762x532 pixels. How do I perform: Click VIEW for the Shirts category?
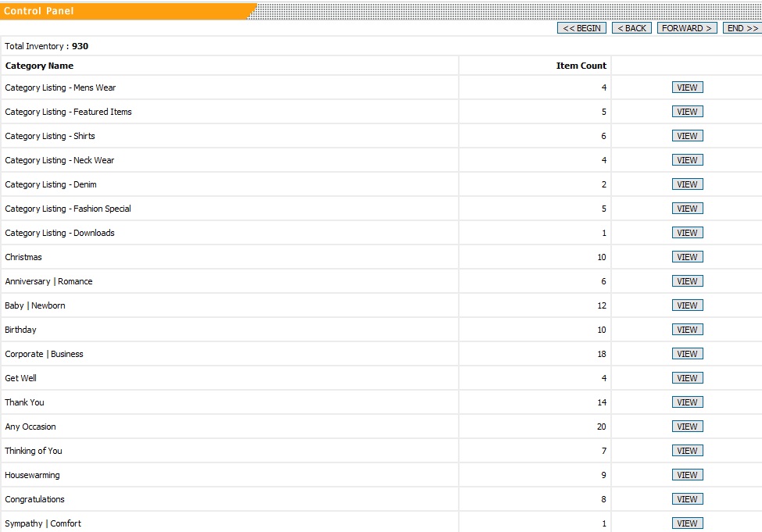[x=687, y=136]
